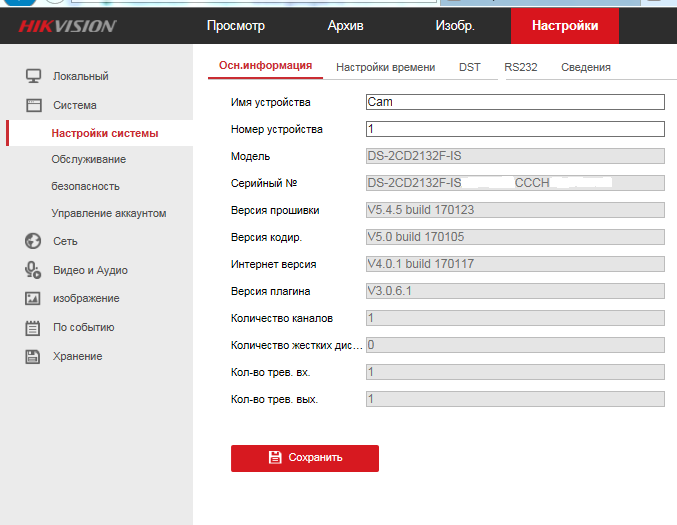This screenshot has width=677, height=525.
Task: Click the Версия прошивки value field
Action: pos(515,210)
